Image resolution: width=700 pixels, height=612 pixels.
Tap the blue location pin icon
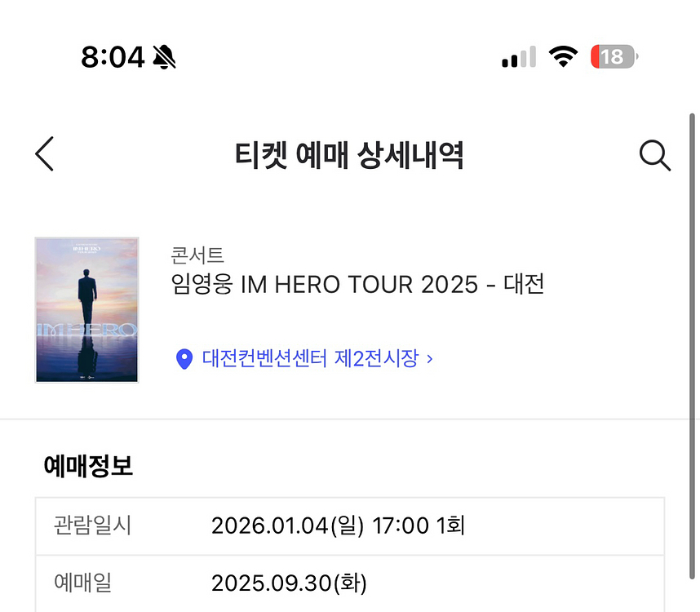(184, 358)
